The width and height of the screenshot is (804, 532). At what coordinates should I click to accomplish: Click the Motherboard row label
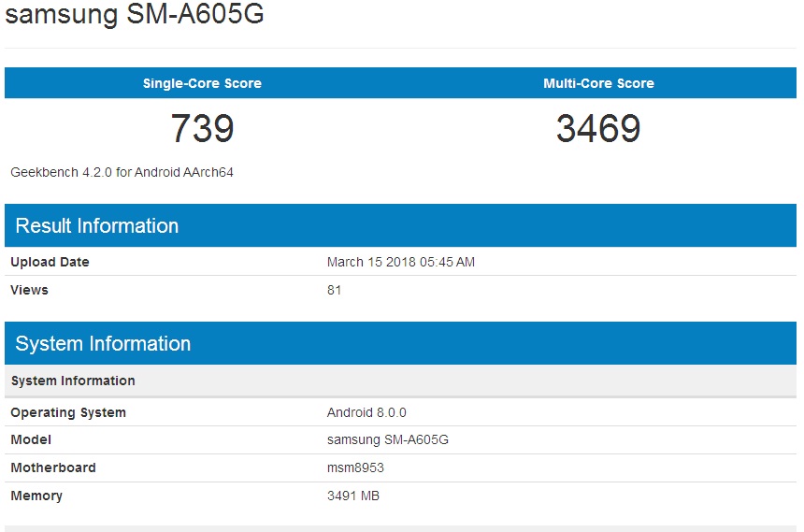pos(53,467)
